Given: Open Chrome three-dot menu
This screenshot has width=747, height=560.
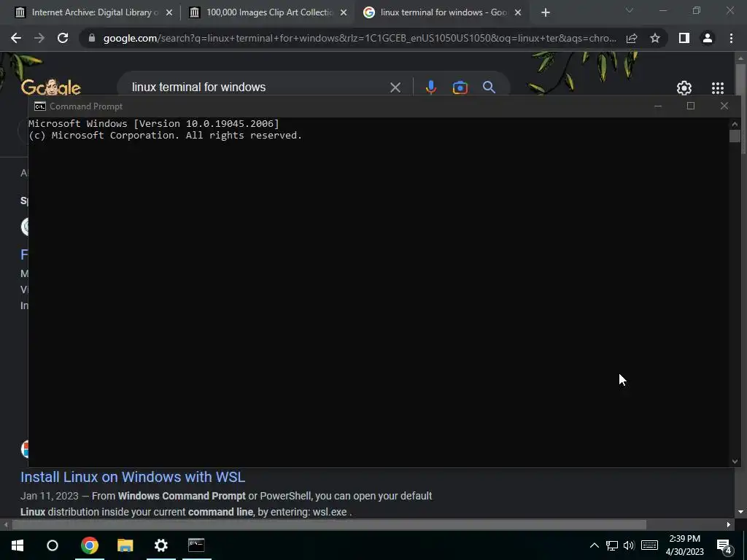Looking at the screenshot, I should tap(731, 38).
